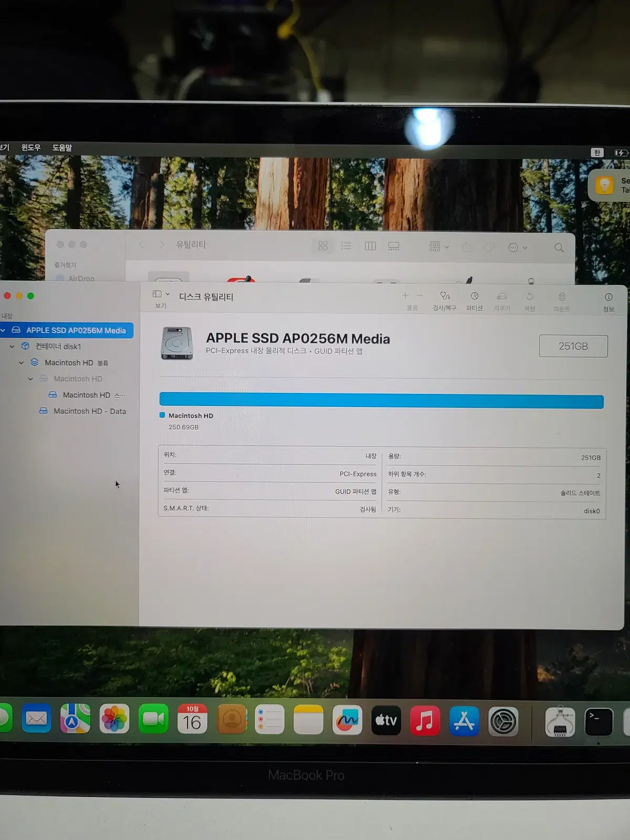Collapse the 컨테이너 disk1 entry

12,346
